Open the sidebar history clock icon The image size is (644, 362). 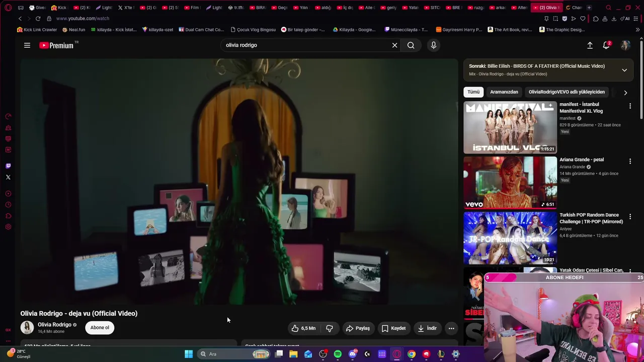8,205
